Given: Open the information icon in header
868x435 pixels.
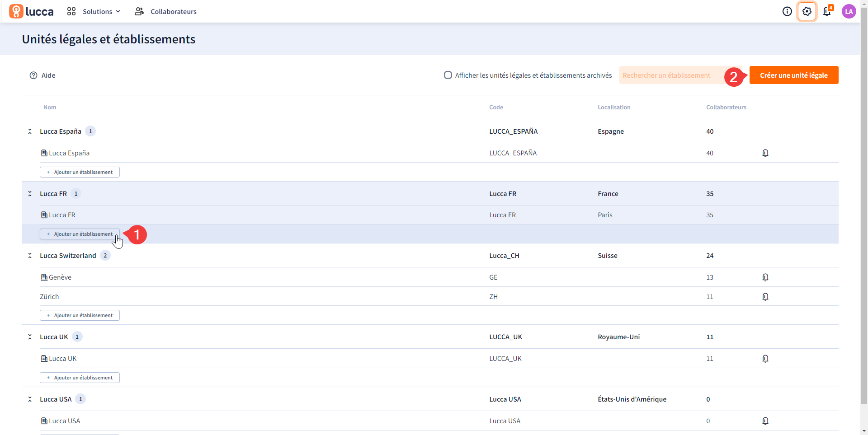Looking at the screenshot, I should pyautogui.click(x=787, y=11).
